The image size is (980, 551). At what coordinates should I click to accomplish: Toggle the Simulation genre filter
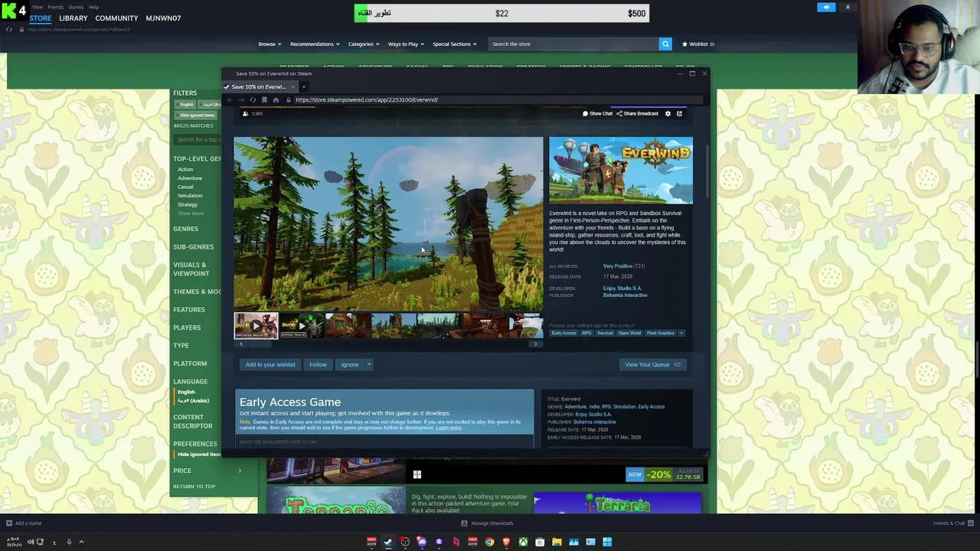coord(190,196)
